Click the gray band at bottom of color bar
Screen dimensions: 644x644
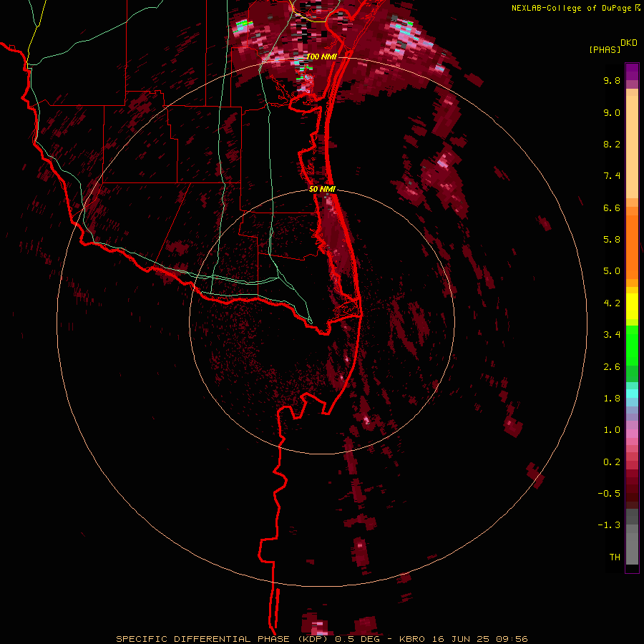pyautogui.click(x=632, y=538)
